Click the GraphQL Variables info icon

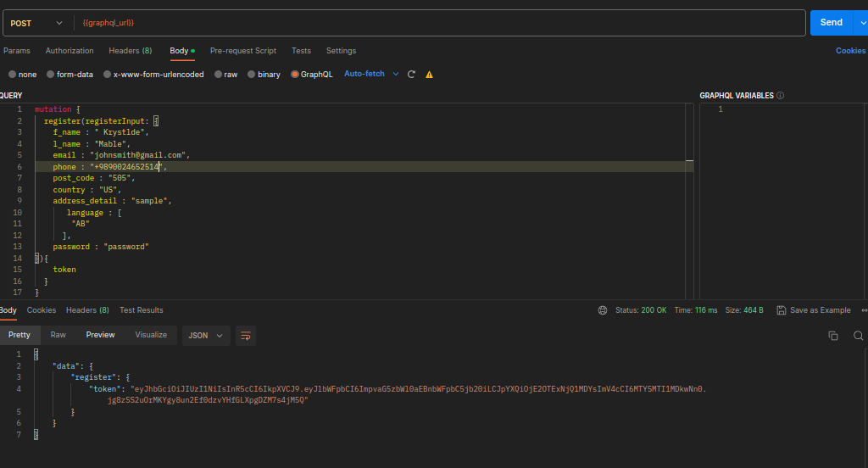[780, 95]
